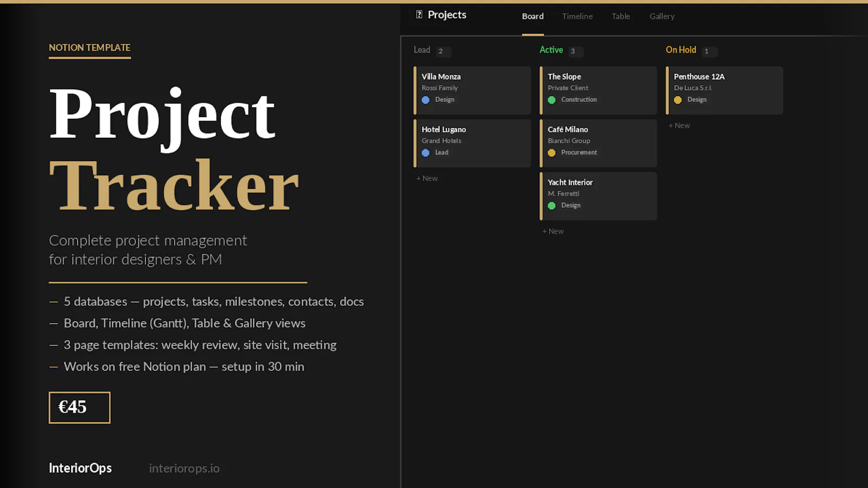Add a new card under Lead column
This screenshot has height=488, width=868.
click(427, 178)
